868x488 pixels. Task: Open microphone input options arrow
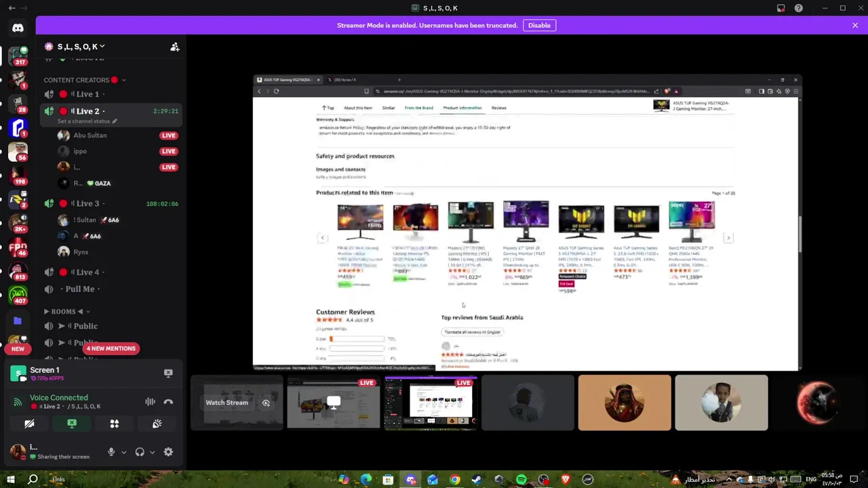point(123,452)
